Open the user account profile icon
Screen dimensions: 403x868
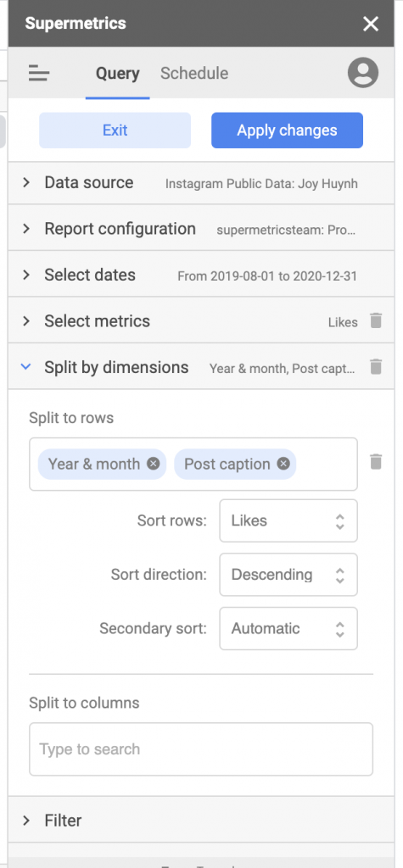[363, 73]
